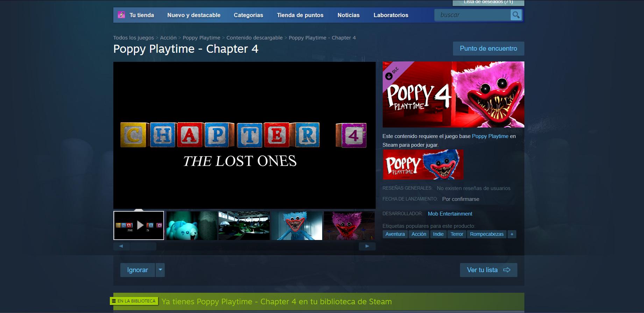Click the main Chapter 4 video player
This screenshot has height=313, width=644.
click(244, 135)
